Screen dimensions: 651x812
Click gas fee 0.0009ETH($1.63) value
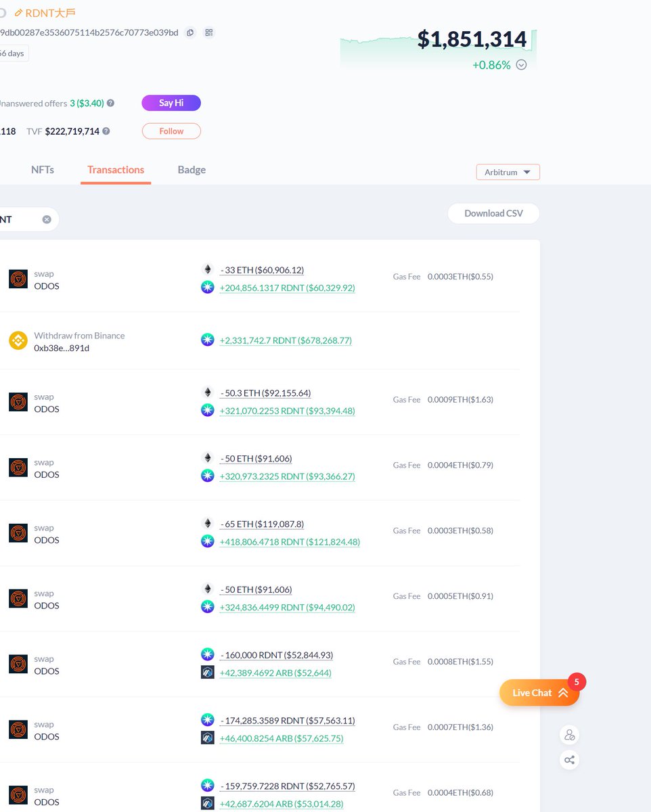click(460, 399)
